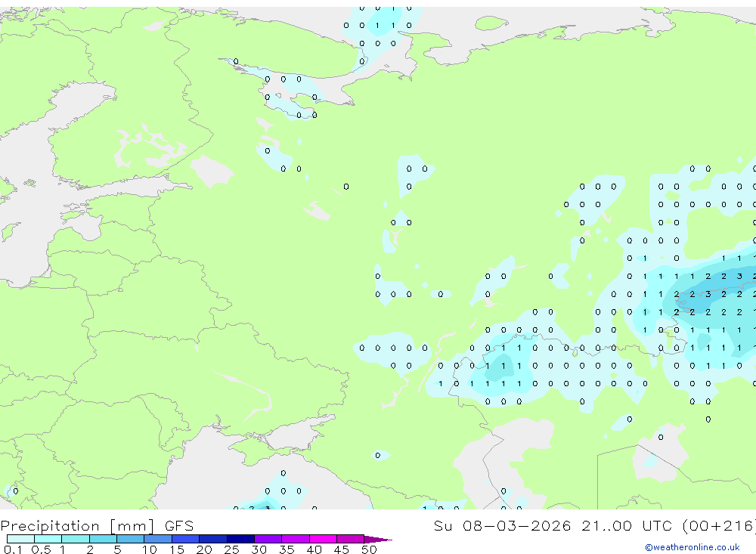Click the legend label '50'
756x554 pixels.
(x=369, y=549)
